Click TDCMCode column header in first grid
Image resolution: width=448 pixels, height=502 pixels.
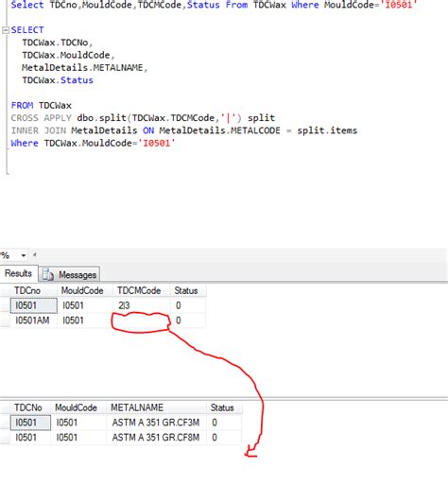tap(141, 290)
